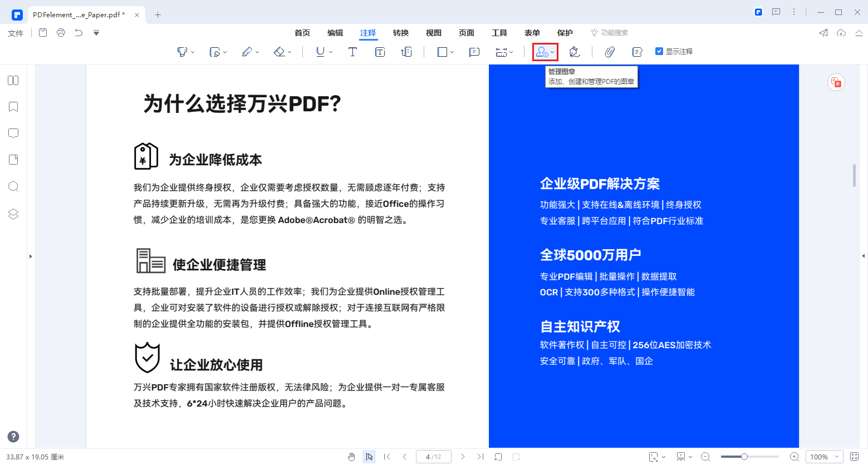Open the search panel in left sidebar
The height and width of the screenshot is (465, 868).
(x=13, y=186)
